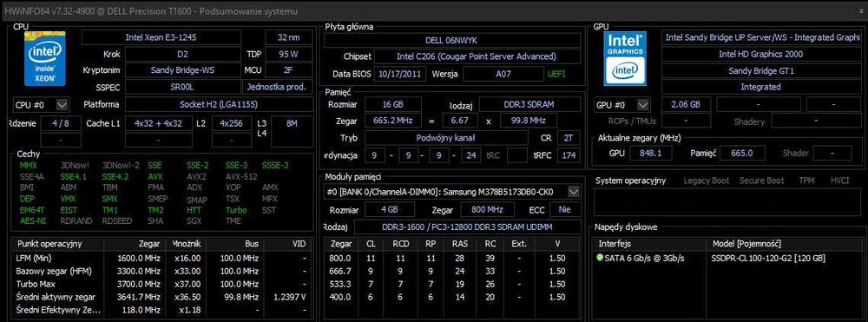Click the 32 nm process field

click(x=289, y=37)
